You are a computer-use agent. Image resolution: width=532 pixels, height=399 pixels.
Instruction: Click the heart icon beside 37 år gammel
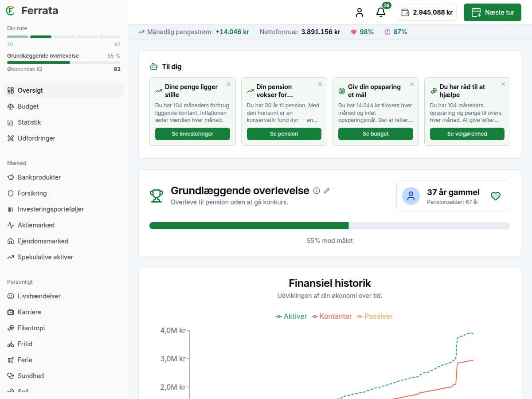(496, 196)
